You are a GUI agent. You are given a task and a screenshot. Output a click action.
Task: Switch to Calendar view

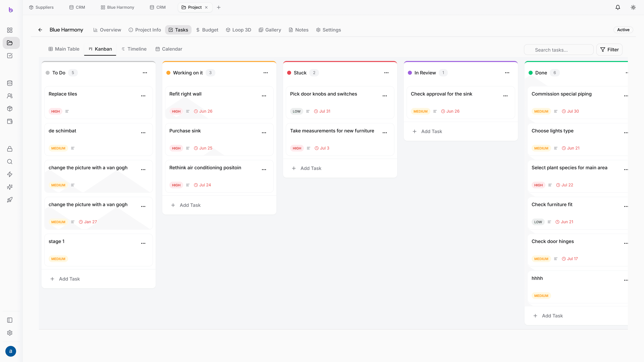[x=169, y=49]
